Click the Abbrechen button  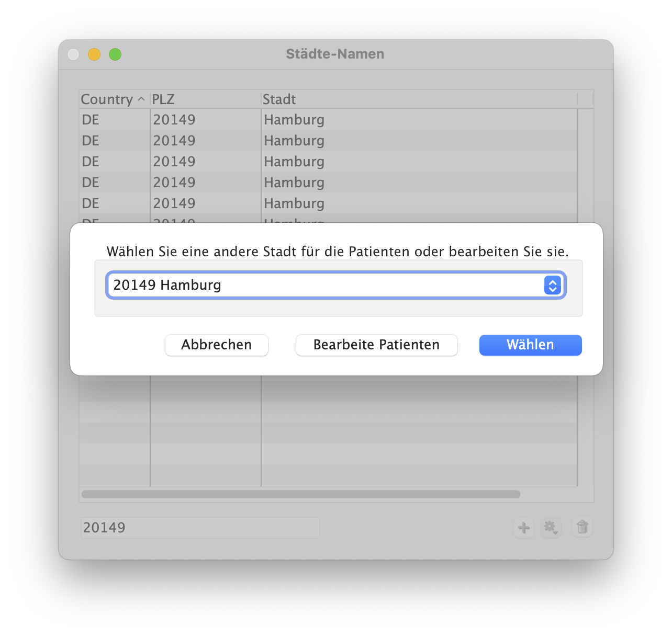point(217,345)
